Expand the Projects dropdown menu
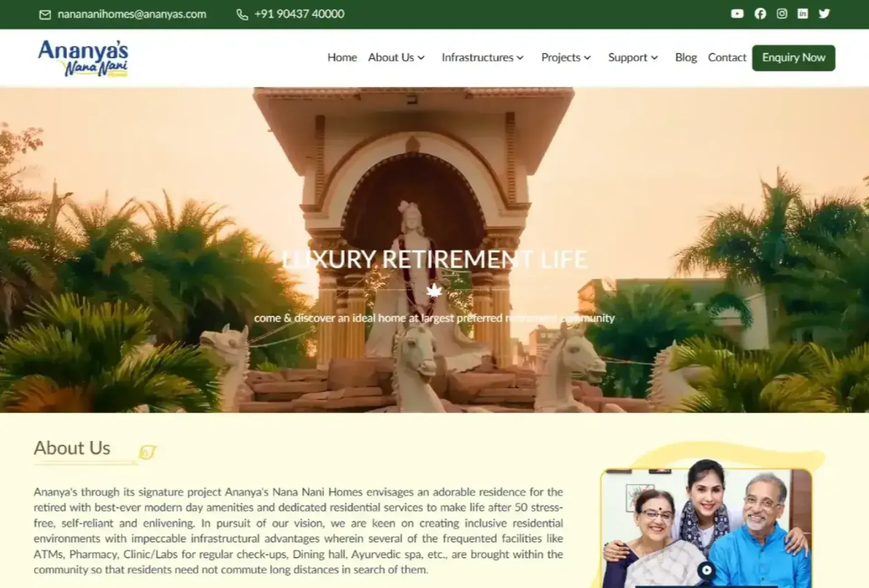The height and width of the screenshot is (588, 869). [x=566, y=58]
